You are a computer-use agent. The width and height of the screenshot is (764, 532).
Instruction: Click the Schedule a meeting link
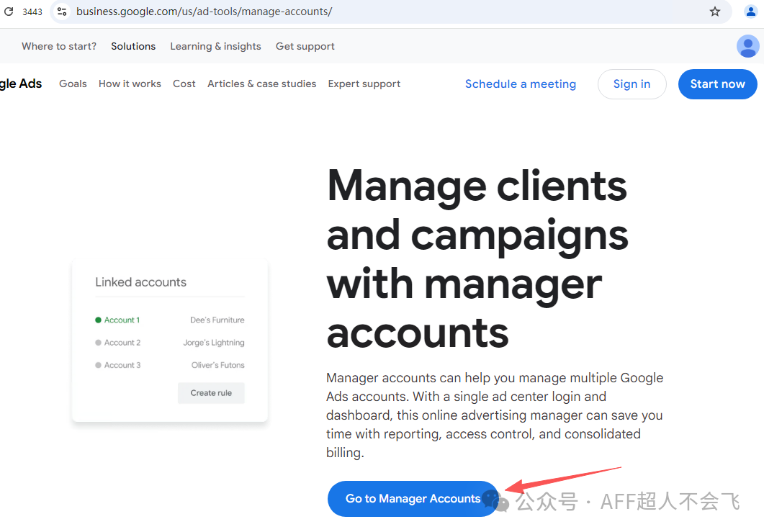pos(521,84)
